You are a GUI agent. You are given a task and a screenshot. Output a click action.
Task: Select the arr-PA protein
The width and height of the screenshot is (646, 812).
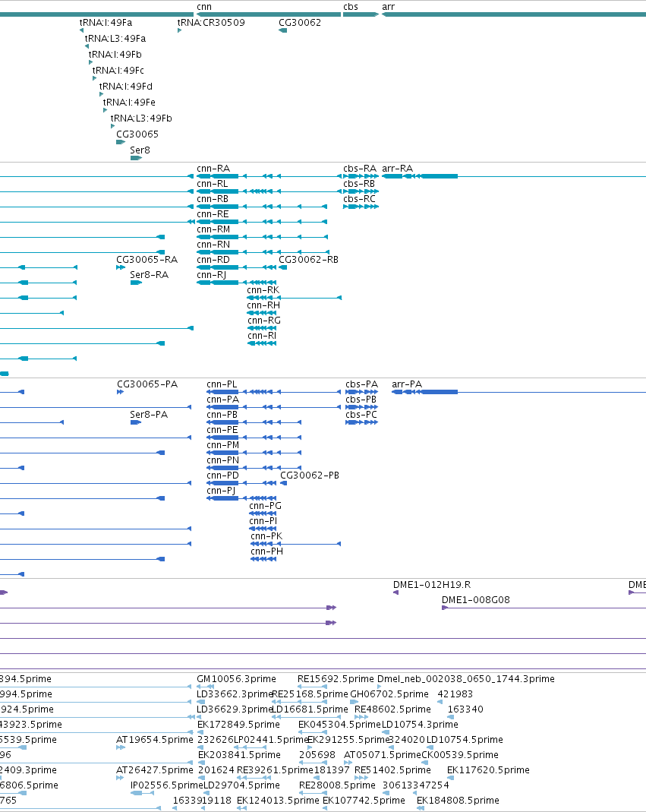[407, 384]
